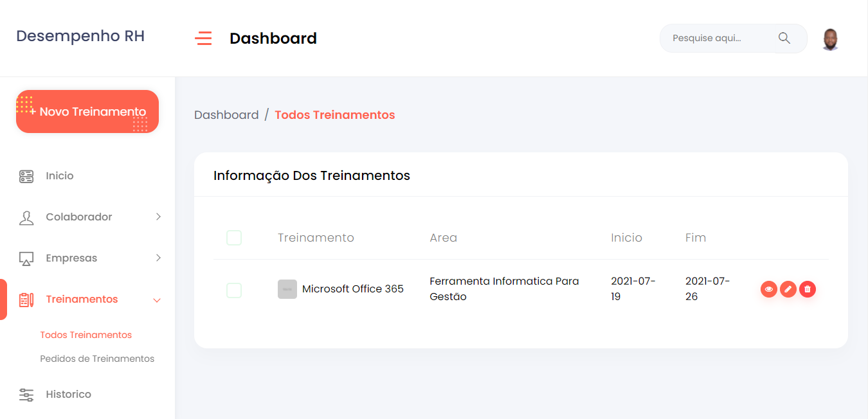Collapse the Treinamentos menu chevron
Viewport: 868px width, 419px height.
(x=157, y=300)
